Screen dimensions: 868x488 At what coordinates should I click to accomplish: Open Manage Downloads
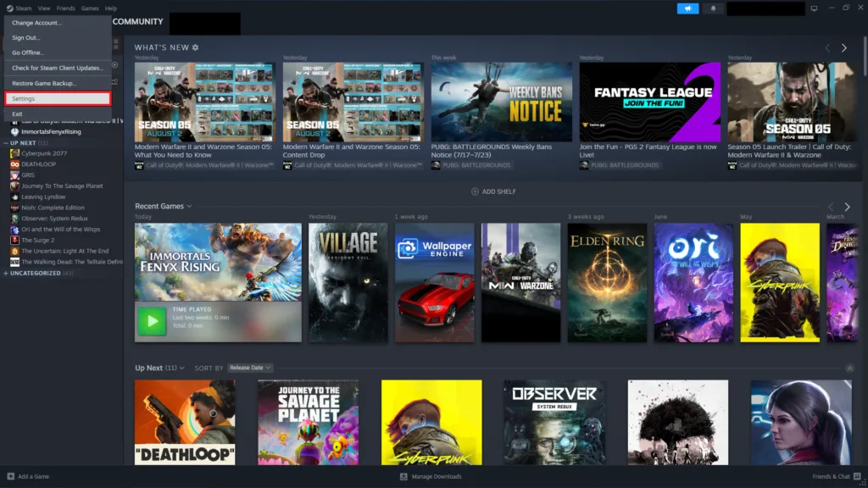point(431,476)
